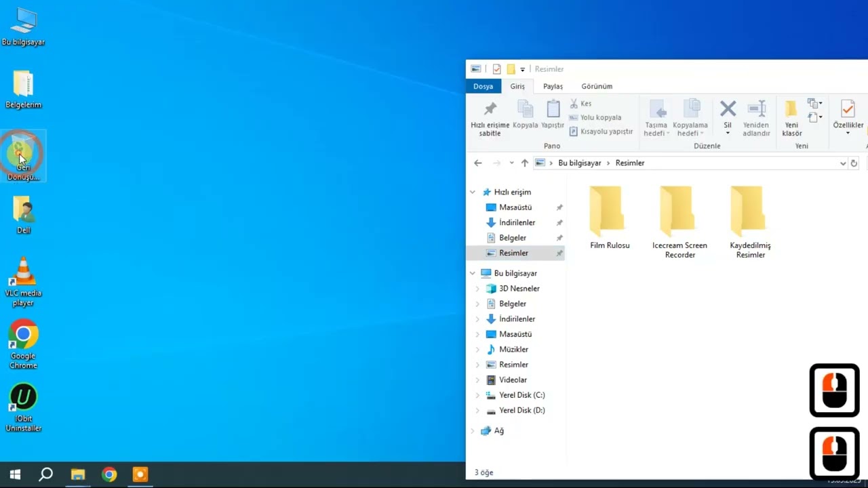Expand Yerel Disk (C:) node

pos(477,395)
